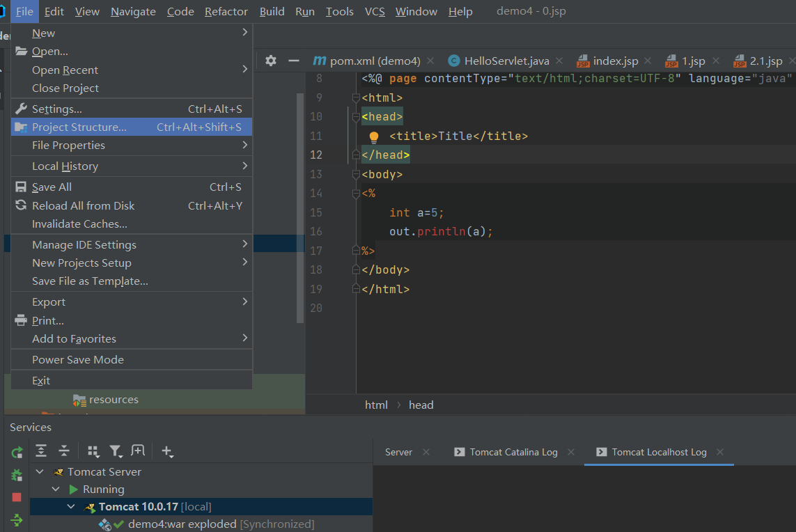Click Expand All in Services toolbar
796x532 pixels.
[40, 451]
